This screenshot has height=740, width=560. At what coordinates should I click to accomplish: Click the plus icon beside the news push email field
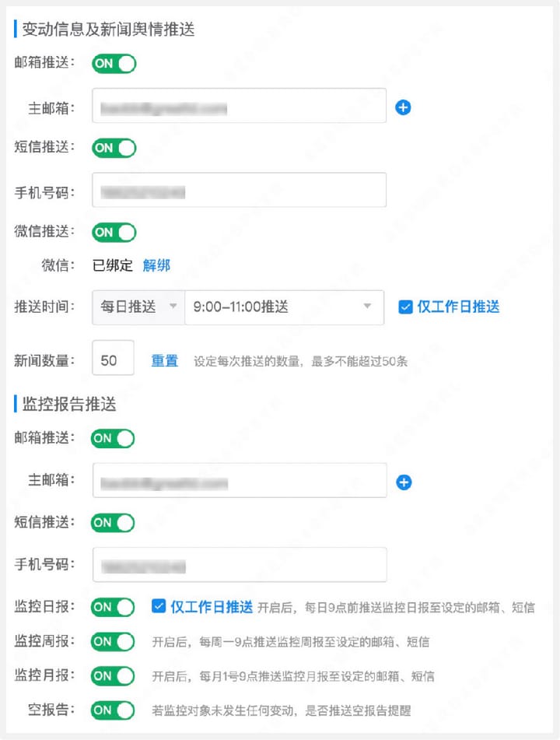click(403, 107)
